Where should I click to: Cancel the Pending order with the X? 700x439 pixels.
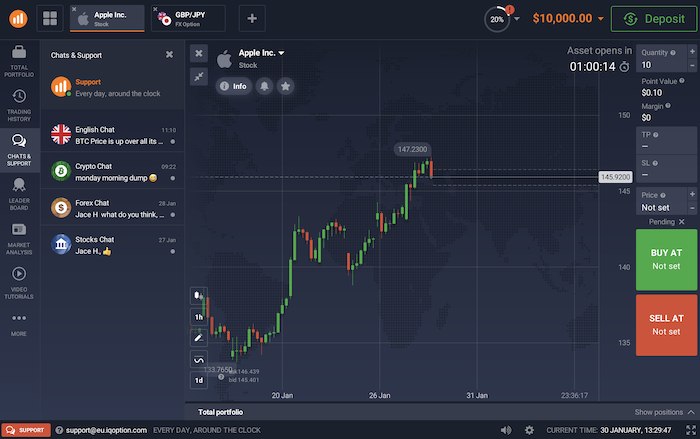point(682,222)
